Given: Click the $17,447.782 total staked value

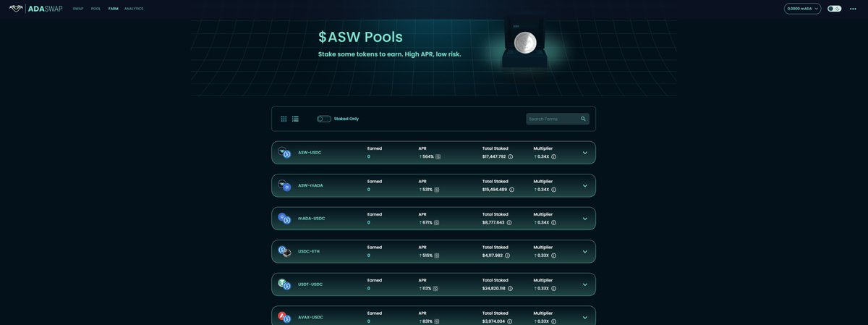Looking at the screenshot, I should (x=494, y=156).
